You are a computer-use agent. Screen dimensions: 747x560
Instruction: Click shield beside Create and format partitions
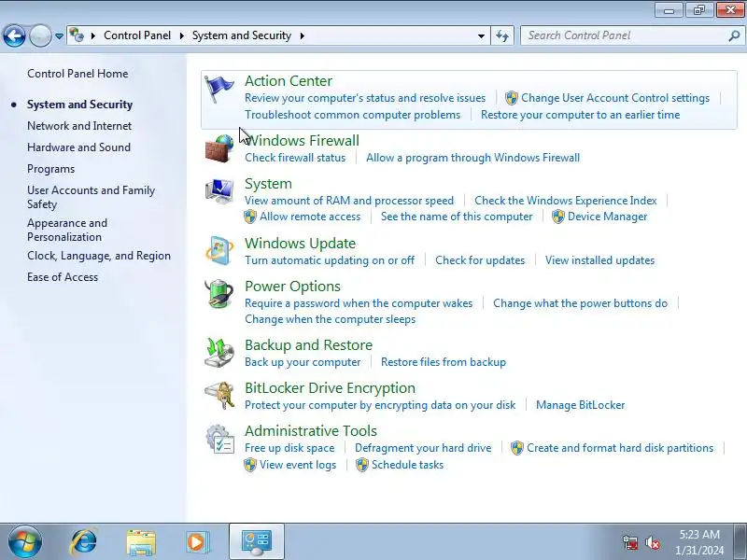pos(517,448)
